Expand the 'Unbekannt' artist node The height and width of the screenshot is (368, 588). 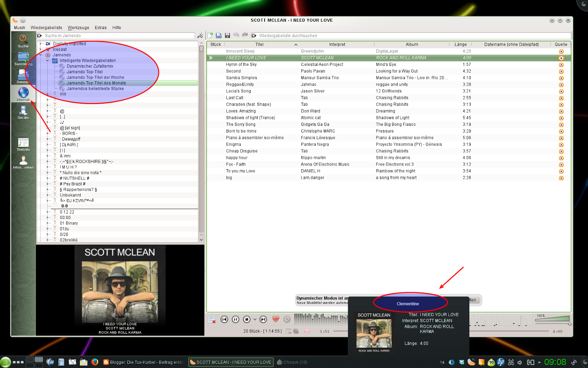[47, 195]
